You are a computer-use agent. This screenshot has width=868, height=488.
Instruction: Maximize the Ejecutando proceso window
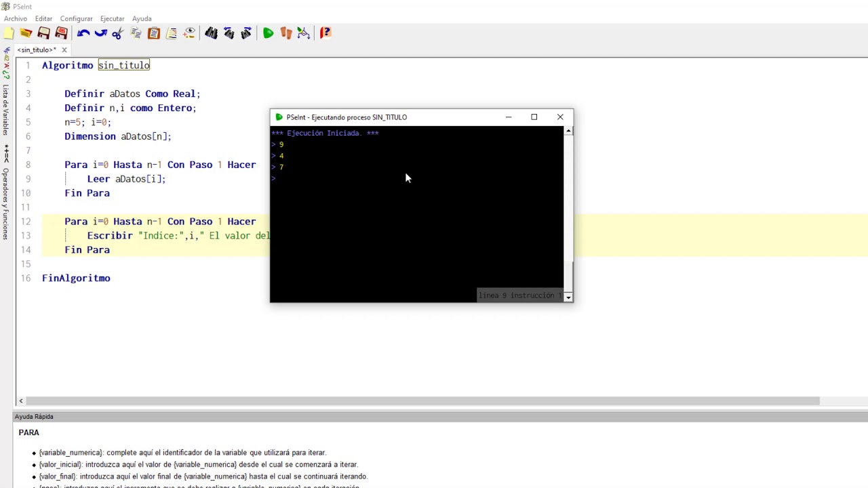pos(534,117)
